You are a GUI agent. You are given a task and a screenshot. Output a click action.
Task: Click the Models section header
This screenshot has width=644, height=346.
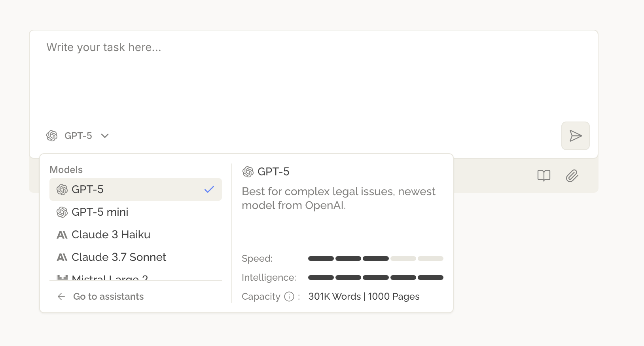[66, 170]
